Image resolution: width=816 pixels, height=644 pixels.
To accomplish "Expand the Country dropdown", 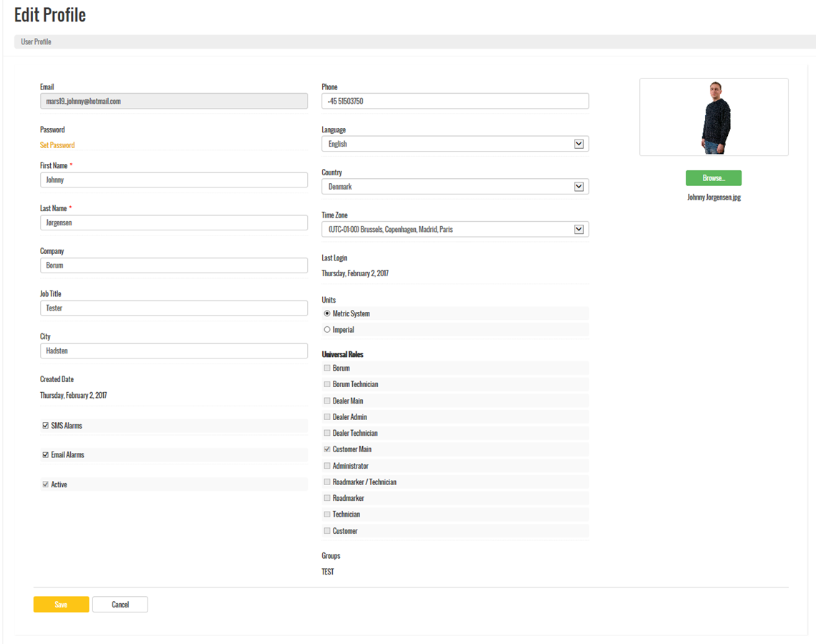I will (x=455, y=187).
